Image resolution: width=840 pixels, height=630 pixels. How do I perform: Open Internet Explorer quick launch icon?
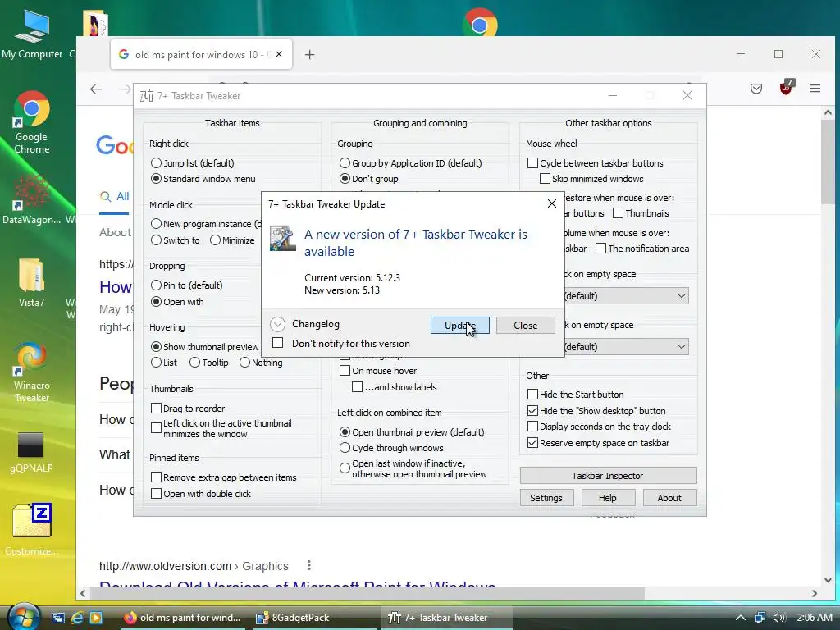coord(77,618)
